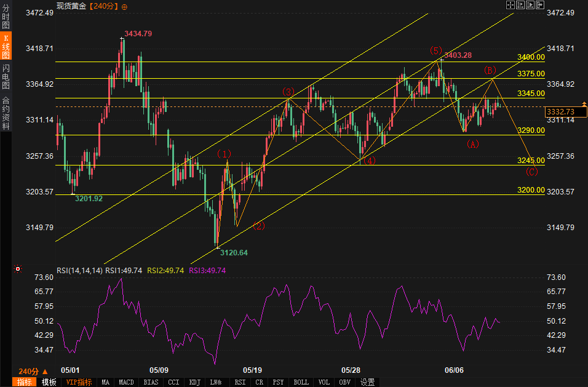Open the 240分 period selector arrow
588x387 pixels.
[45, 372]
